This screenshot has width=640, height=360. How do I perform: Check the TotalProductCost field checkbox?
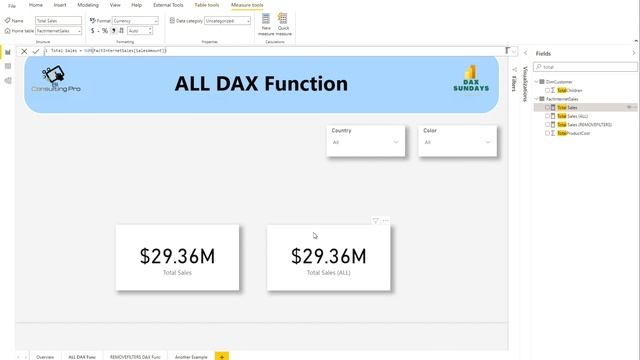547,133
